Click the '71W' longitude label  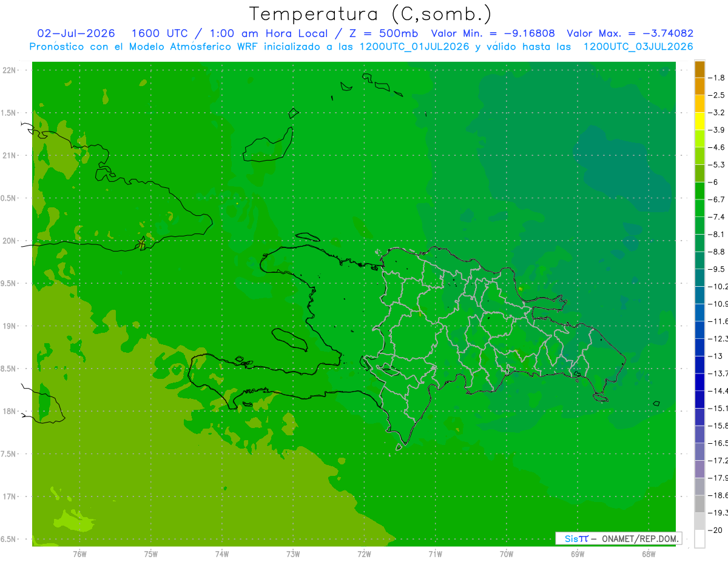[x=435, y=554]
